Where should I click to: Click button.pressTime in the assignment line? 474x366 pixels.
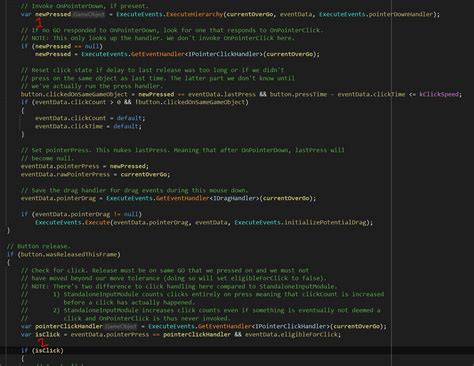(x=298, y=94)
